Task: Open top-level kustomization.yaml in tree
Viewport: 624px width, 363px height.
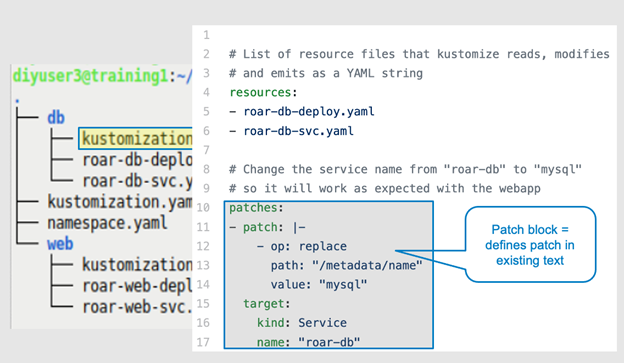Action: [x=119, y=202]
